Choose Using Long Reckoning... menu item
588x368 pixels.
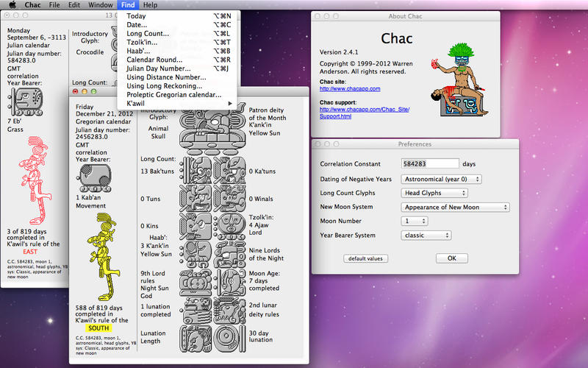coord(179,86)
